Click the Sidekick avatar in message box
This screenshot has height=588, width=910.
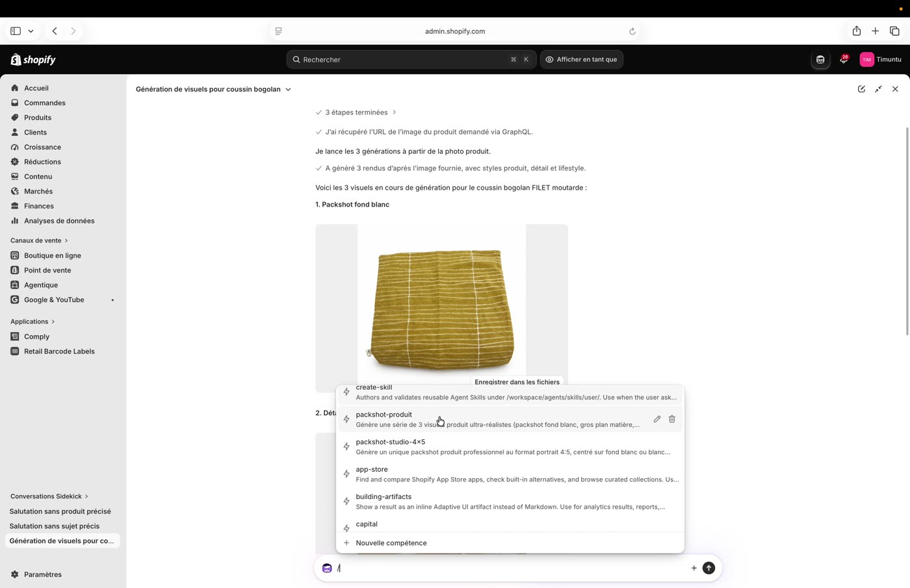327,568
